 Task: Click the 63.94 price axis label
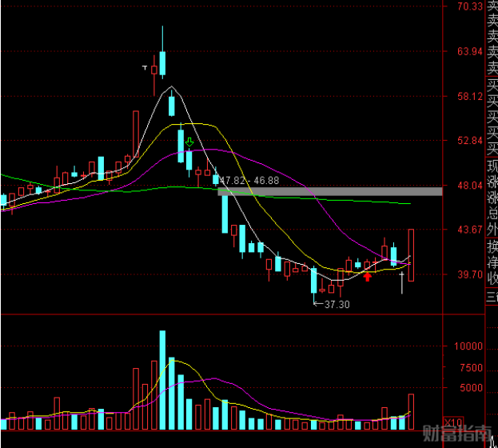pos(470,51)
